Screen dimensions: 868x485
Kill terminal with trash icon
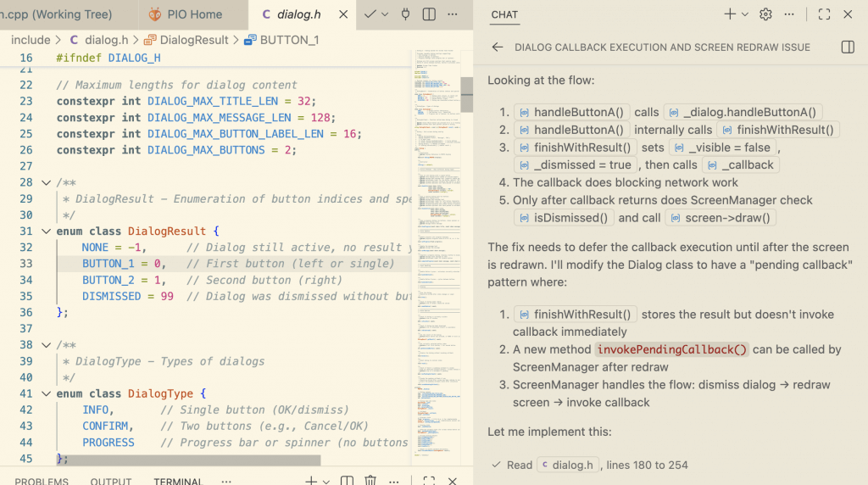point(370,481)
